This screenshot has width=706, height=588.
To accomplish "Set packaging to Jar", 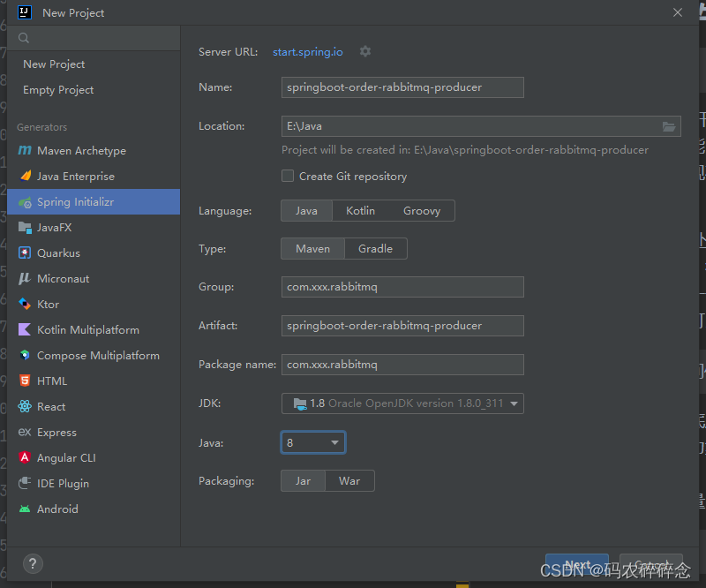I will tap(303, 481).
